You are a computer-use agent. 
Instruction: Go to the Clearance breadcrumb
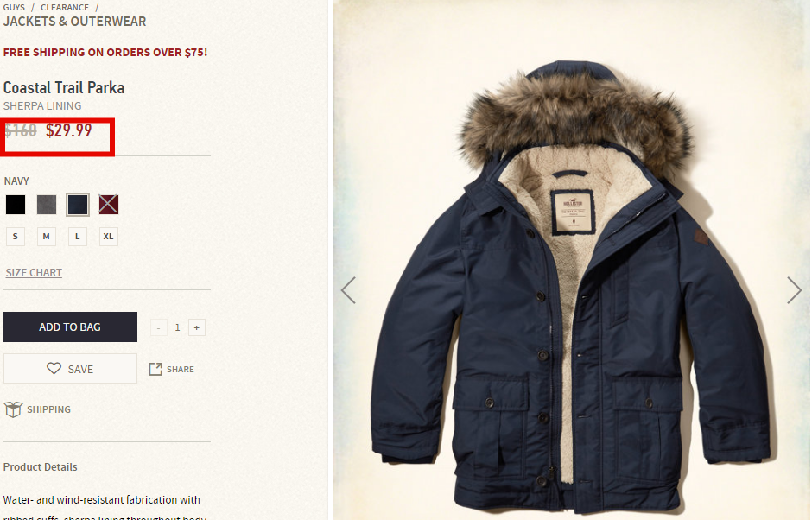coord(65,7)
